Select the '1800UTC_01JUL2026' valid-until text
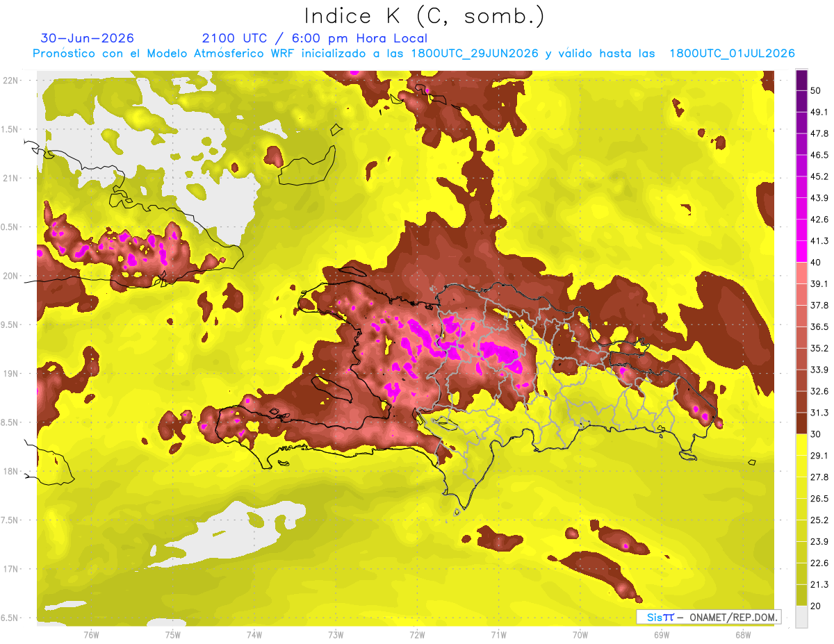This screenshot has width=834, height=644. click(732, 53)
